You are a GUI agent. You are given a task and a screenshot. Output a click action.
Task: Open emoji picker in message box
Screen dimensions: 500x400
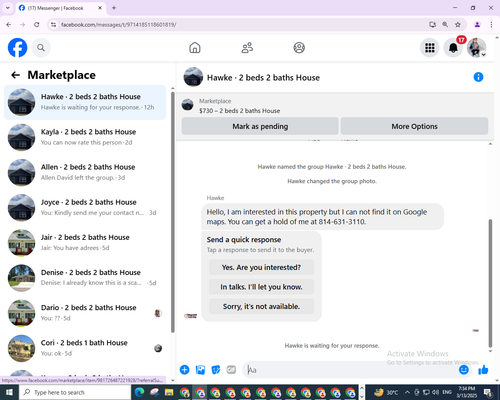(464, 370)
